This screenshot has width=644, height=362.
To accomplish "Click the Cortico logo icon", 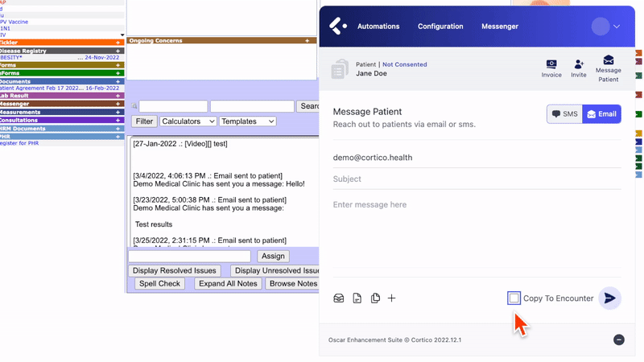I will (339, 27).
